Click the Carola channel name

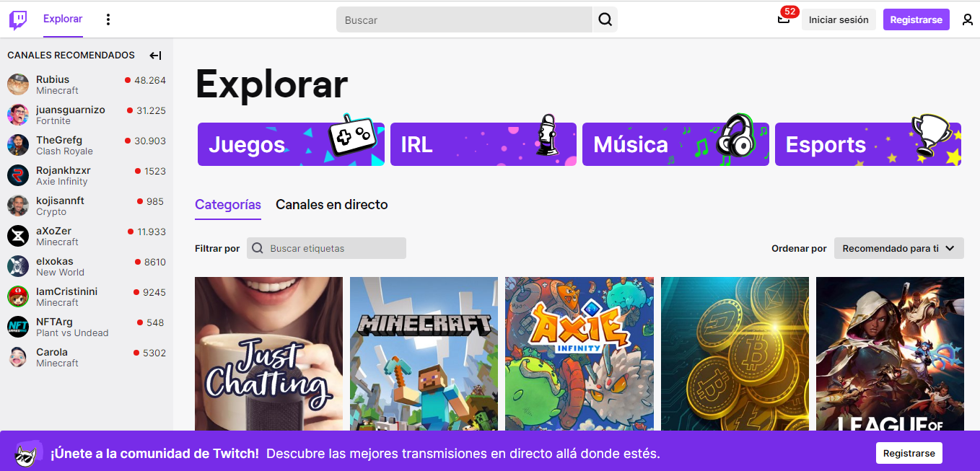pyautogui.click(x=52, y=352)
